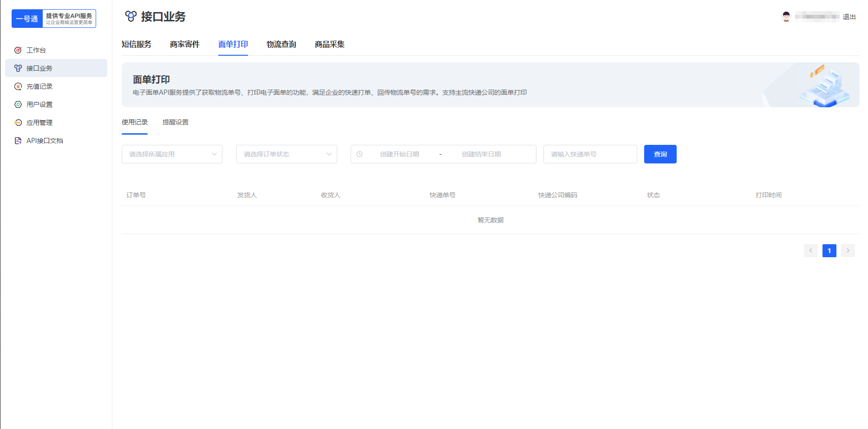Click the blurred username text
The width and height of the screenshot is (868, 429).
pos(817,17)
